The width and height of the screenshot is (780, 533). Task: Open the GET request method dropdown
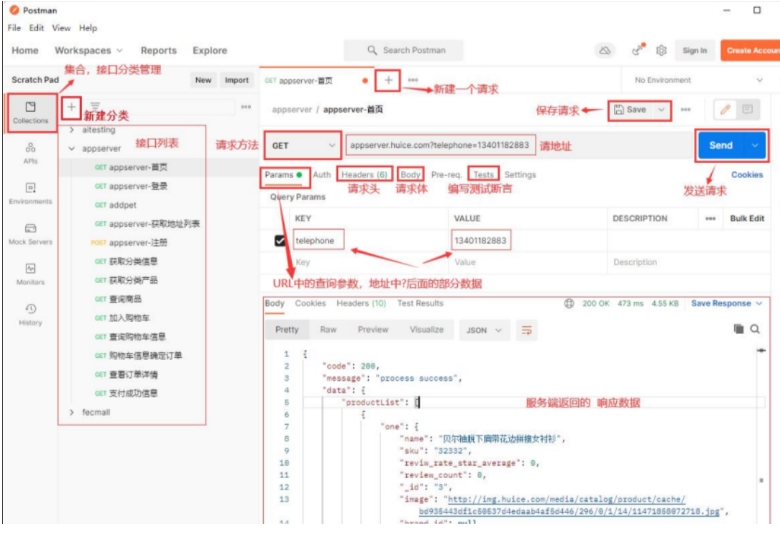point(302,145)
